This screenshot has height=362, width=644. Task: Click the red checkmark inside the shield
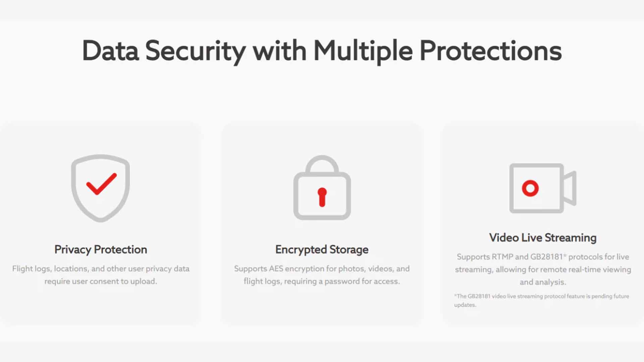[102, 184]
